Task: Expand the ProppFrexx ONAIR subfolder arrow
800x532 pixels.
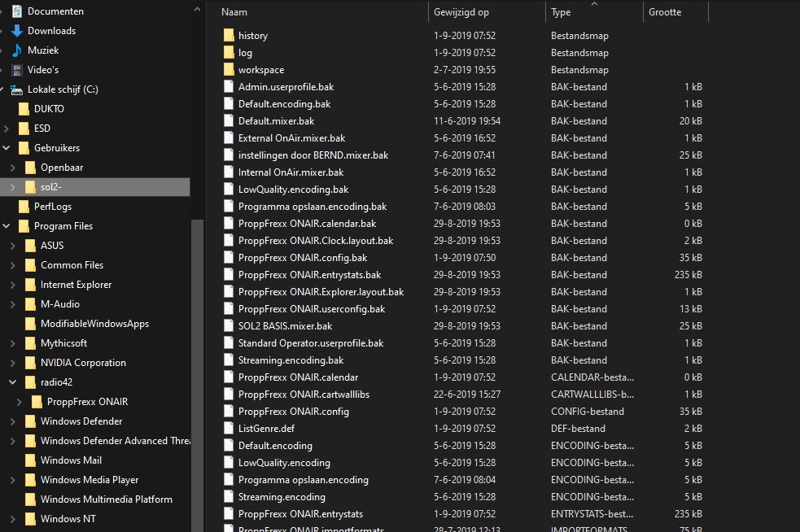Action: click(20, 402)
